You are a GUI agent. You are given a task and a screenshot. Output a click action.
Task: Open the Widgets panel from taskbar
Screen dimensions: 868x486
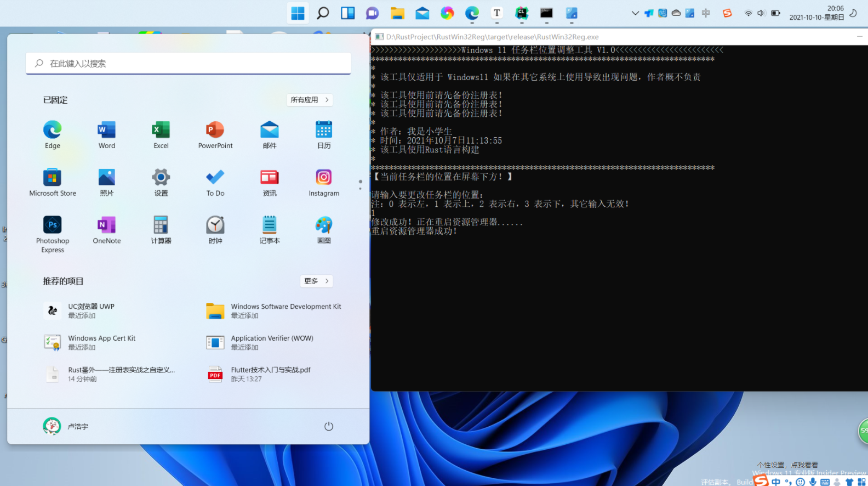(x=347, y=13)
